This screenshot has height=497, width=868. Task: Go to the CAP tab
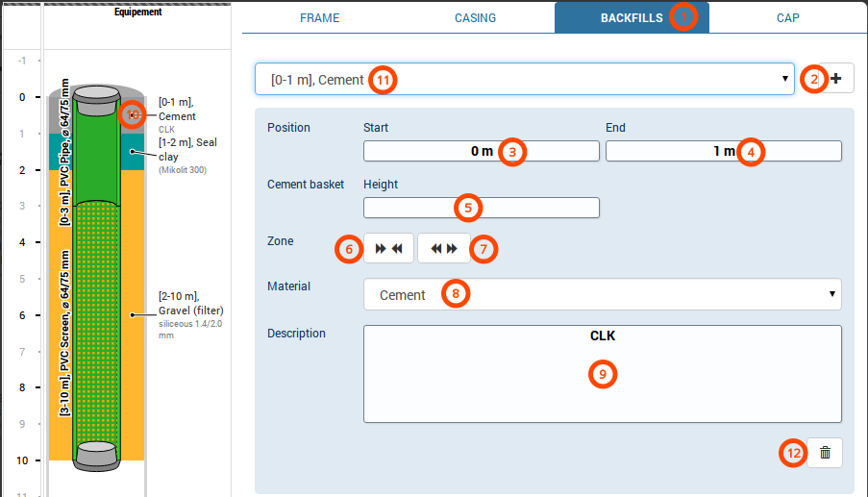pyautogui.click(x=787, y=17)
